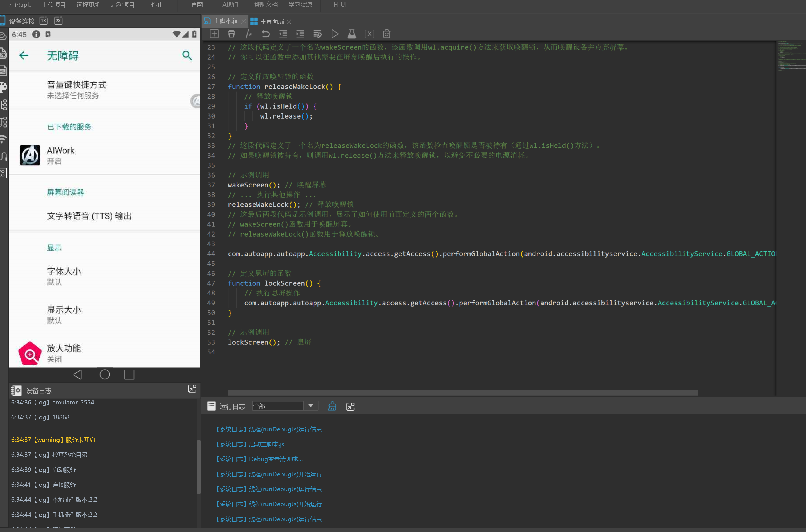Viewport: 806px width, 532px height.
Task: Click the WiFi connection sidebar icon
Action: tap(3, 139)
